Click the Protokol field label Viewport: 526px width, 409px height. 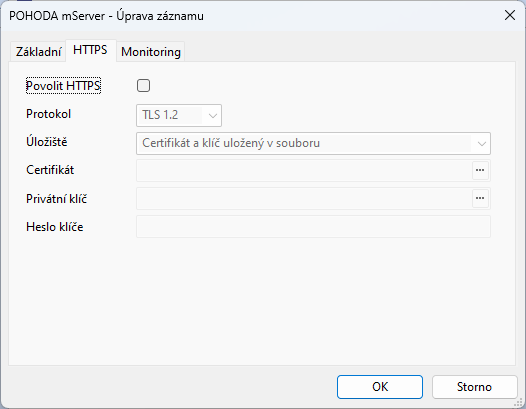coord(48,114)
